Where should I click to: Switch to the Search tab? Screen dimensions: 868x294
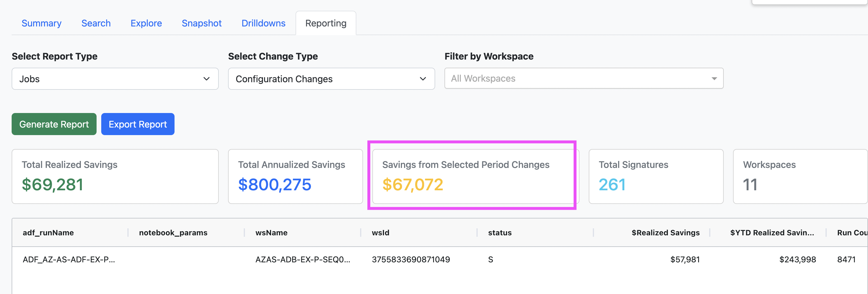[96, 23]
